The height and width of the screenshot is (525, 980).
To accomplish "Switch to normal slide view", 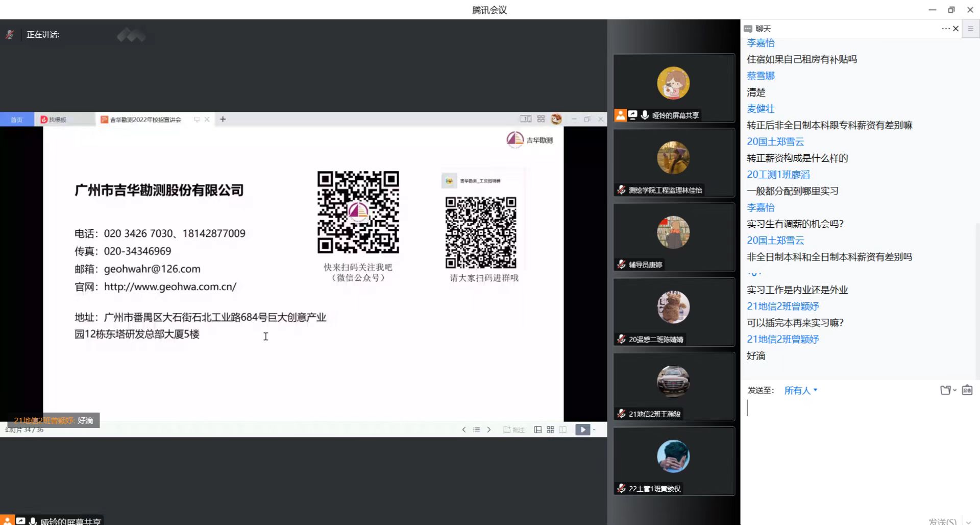I will pyautogui.click(x=537, y=429).
